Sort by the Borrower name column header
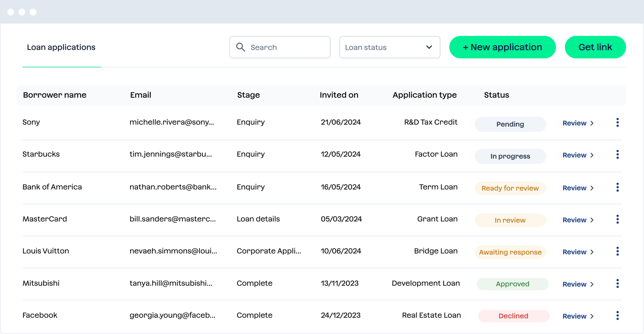The width and height of the screenshot is (644, 334). 55,95
